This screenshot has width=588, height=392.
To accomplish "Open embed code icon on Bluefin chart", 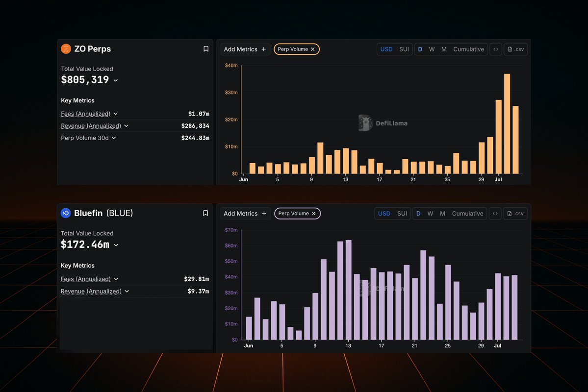I will (x=495, y=214).
